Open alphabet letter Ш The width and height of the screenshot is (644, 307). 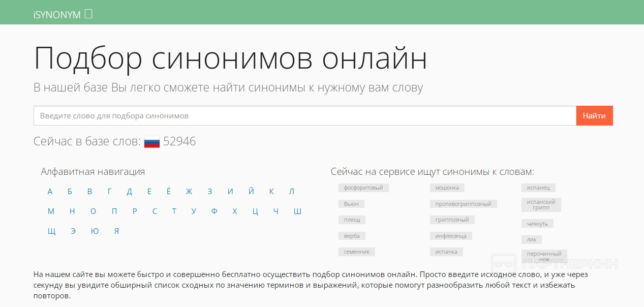tap(297, 211)
